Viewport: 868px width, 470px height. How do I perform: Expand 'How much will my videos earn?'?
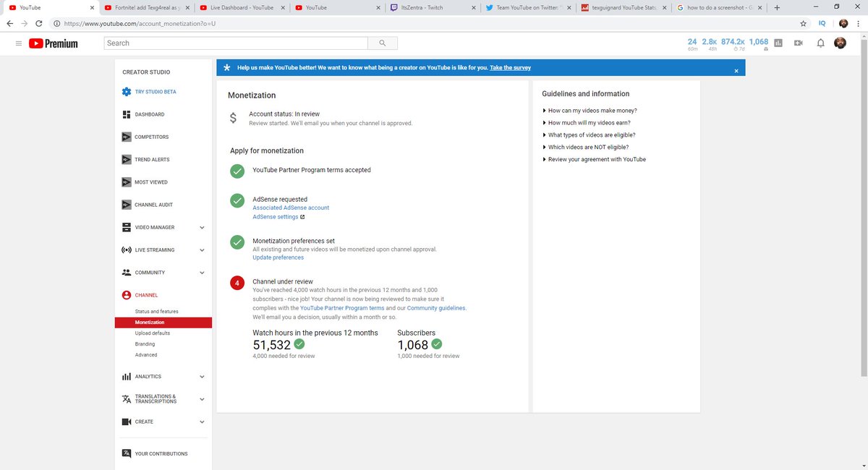click(x=586, y=123)
